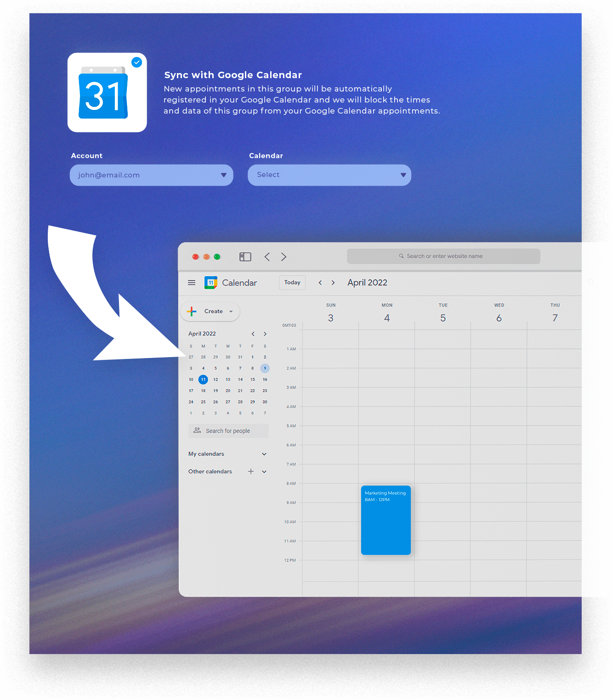Click the magnifier icon in address bar
The width and height of the screenshot is (612, 700).
click(x=401, y=256)
